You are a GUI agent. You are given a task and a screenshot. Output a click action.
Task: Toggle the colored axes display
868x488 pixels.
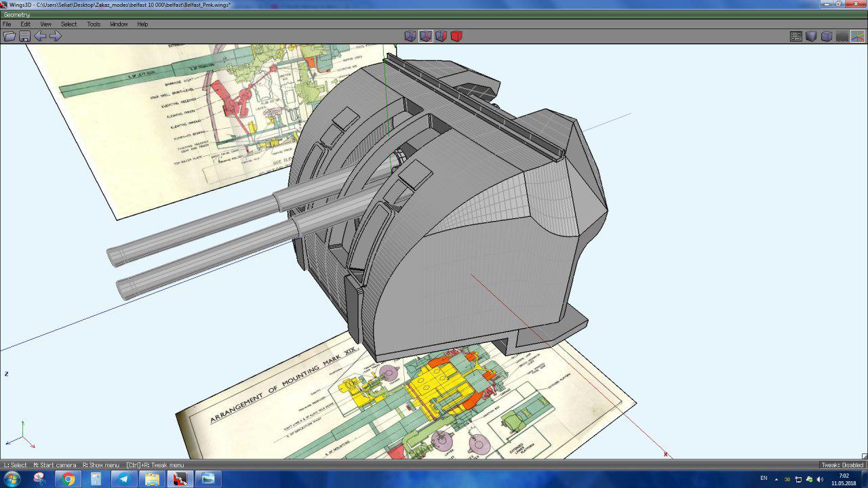(x=858, y=36)
